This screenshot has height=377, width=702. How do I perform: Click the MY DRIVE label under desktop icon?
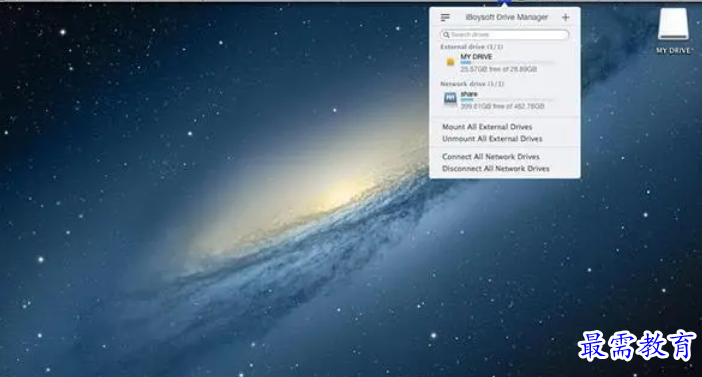[x=674, y=51]
